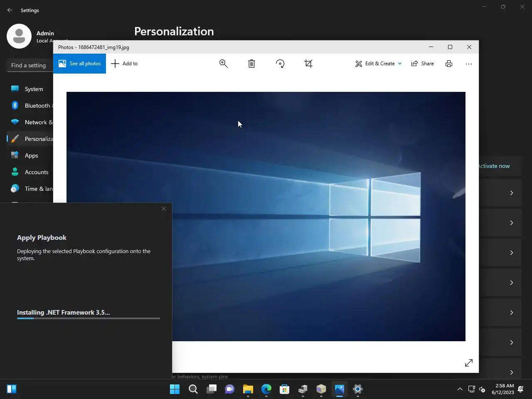Click Add to in Photos toolbar

(x=124, y=64)
